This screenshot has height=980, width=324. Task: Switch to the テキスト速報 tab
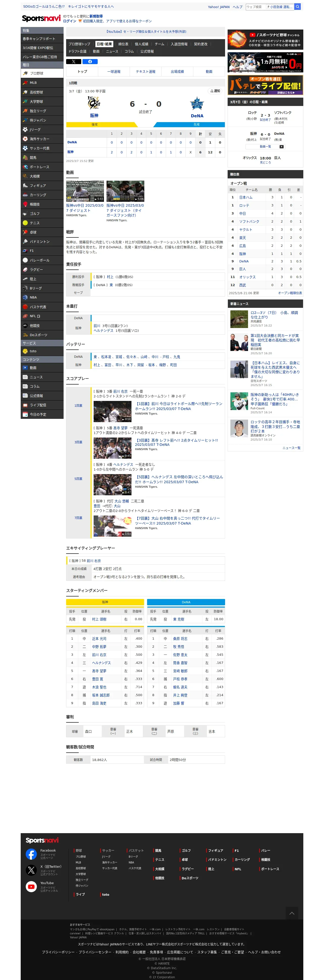click(145, 71)
